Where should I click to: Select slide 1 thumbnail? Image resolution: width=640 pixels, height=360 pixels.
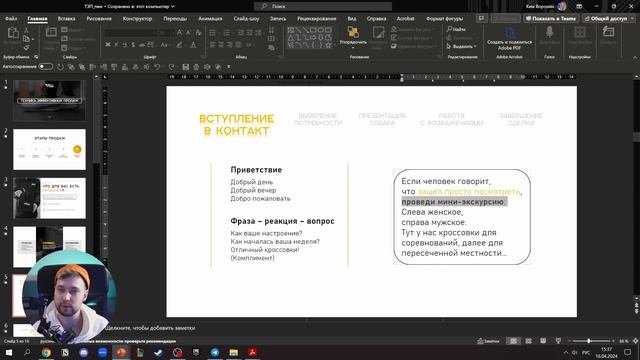pos(49,100)
